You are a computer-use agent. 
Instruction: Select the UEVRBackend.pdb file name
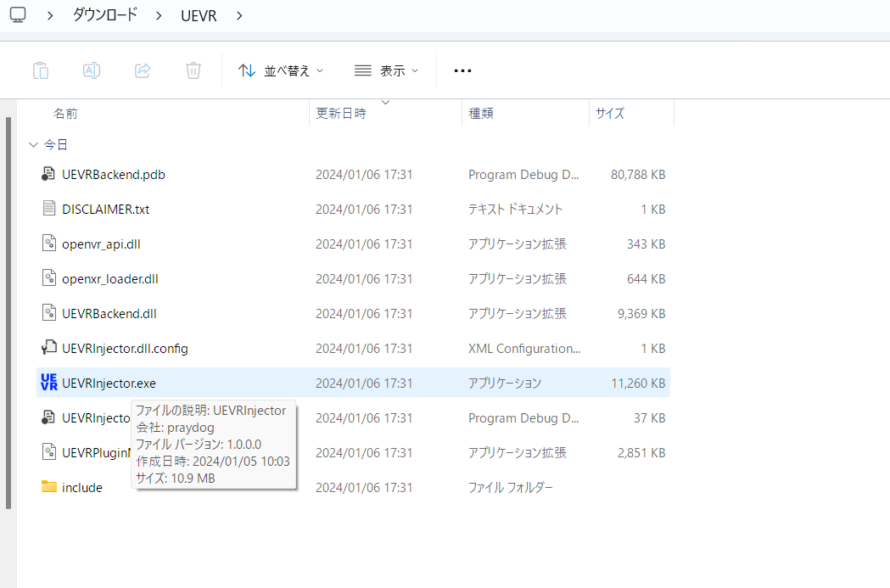click(x=114, y=175)
